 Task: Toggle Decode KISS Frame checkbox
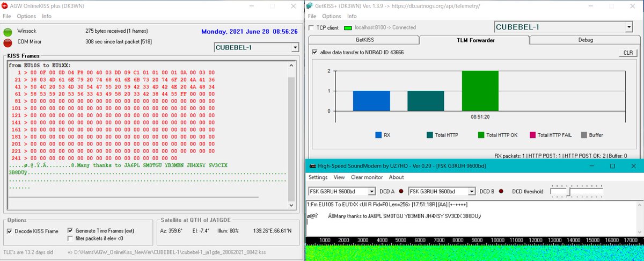pyautogui.click(x=10, y=231)
